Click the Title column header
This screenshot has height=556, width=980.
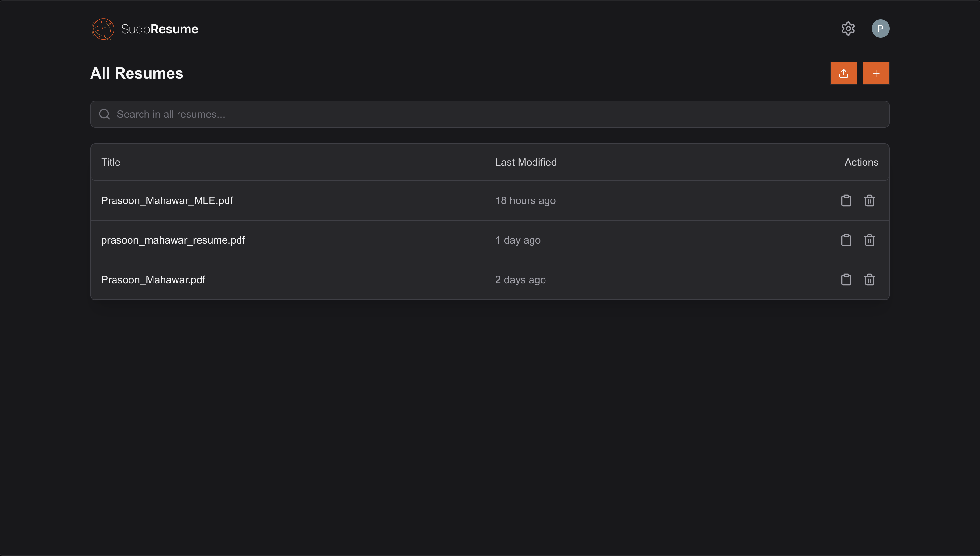point(111,162)
